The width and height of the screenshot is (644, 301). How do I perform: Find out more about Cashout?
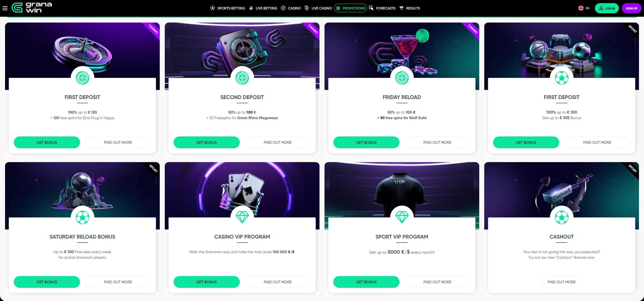(x=561, y=282)
